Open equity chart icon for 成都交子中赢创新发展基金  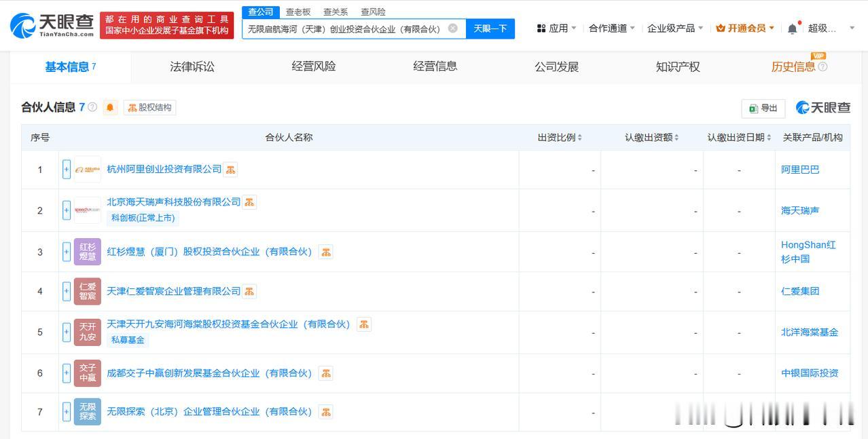click(326, 373)
